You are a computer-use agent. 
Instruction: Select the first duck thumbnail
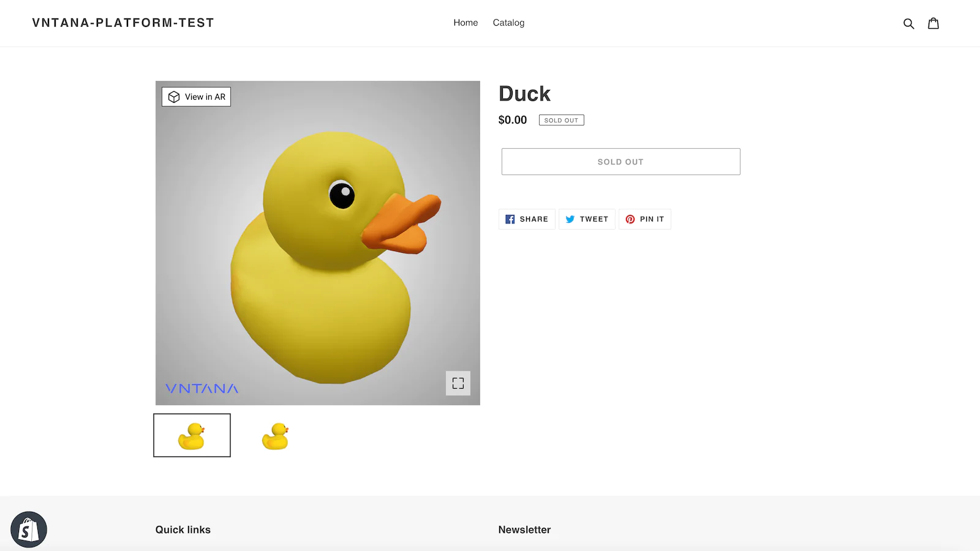point(192,435)
